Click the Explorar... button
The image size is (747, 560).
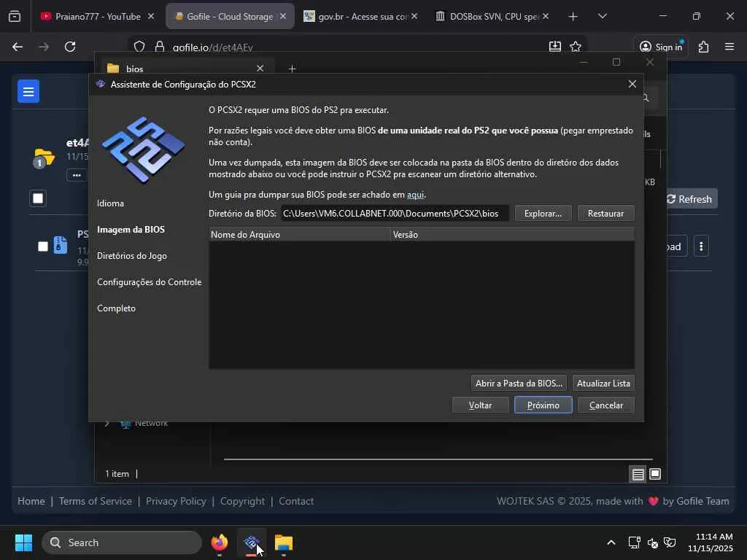click(x=543, y=214)
